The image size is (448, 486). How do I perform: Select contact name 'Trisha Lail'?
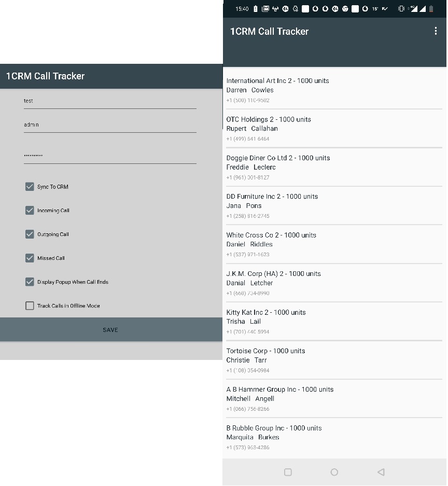pyautogui.click(x=244, y=322)
